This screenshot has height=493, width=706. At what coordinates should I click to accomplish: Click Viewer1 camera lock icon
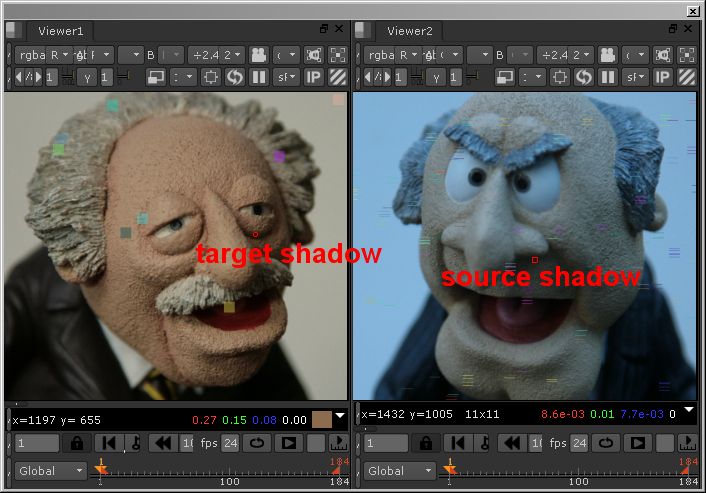click(x=259, y=55)
